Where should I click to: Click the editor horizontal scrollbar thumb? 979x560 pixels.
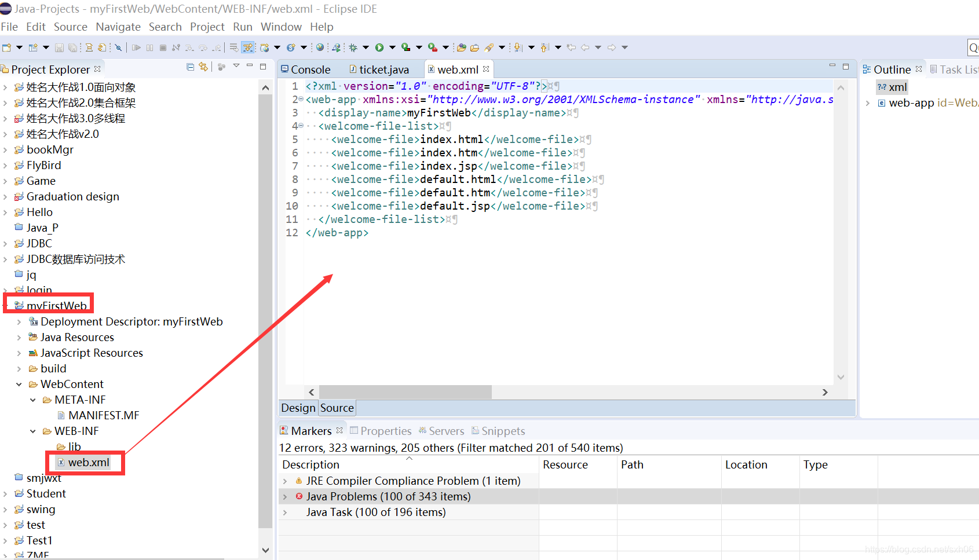coord(405,392)
